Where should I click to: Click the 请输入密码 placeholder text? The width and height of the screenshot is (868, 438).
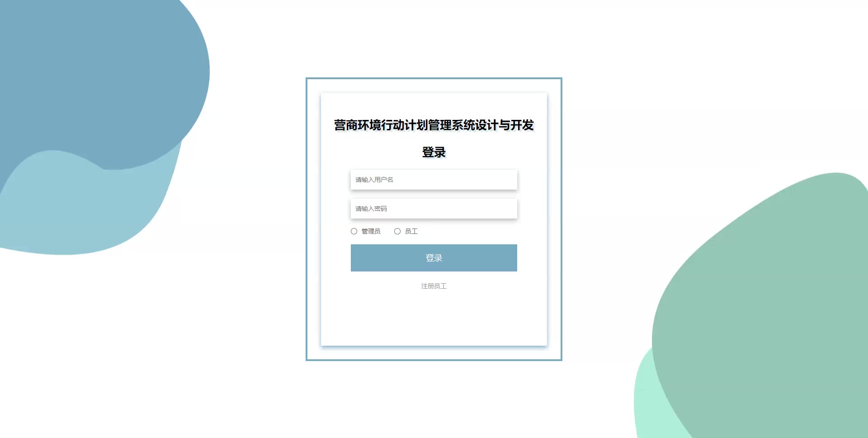371,209
